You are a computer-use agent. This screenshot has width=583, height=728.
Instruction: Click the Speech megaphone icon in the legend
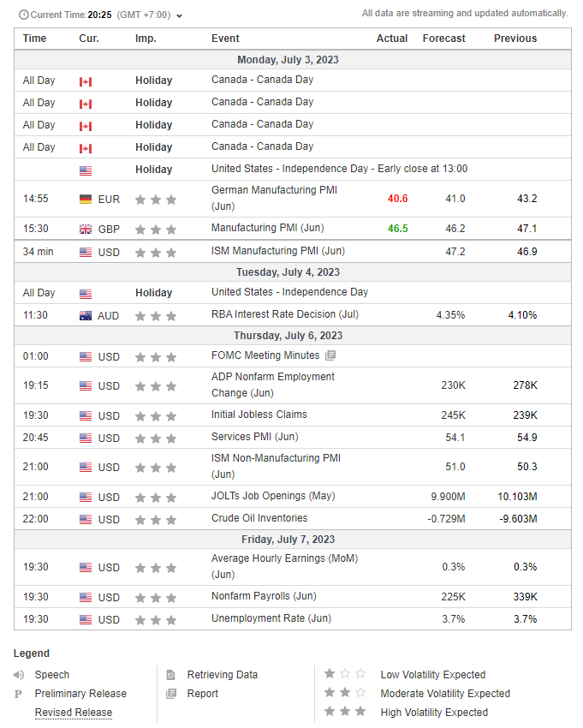click(19, 675)
